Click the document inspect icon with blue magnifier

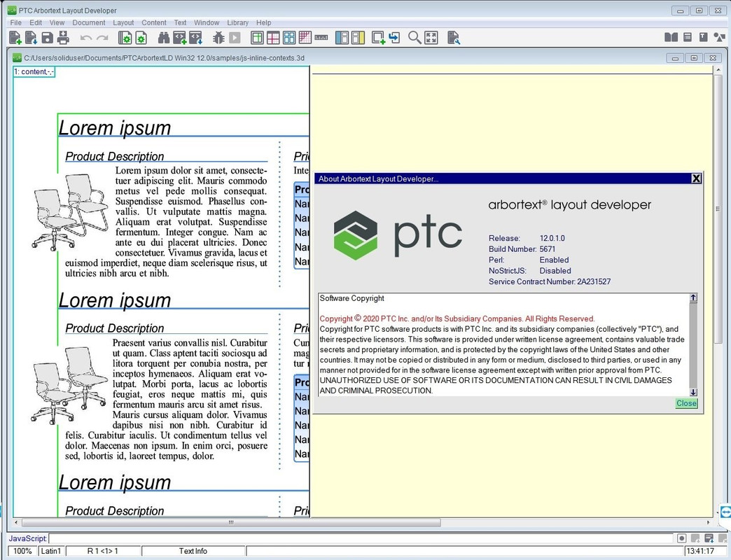coord(454,38)
